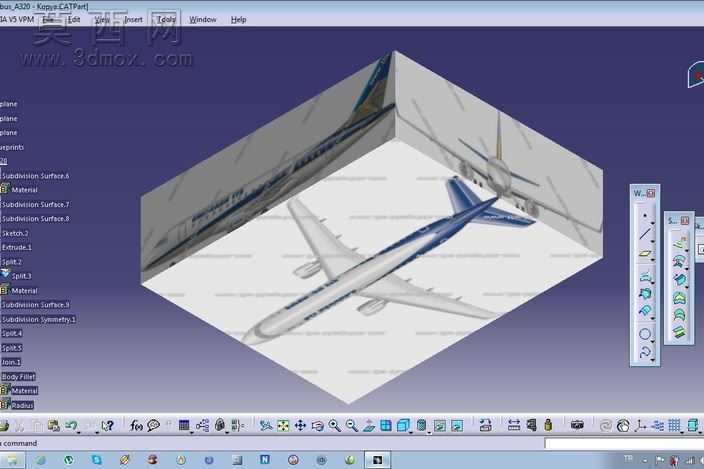Click the Isometric View cube icon
This screenshot has width=704, height=469.
(403, 425)
